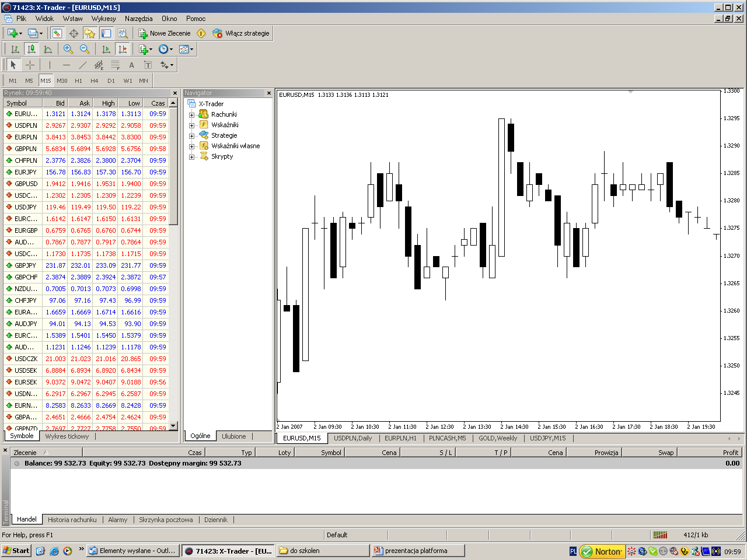Click the yellow warning diamond icon
This screenshot has height=560, width=747.
pos(201,33)
